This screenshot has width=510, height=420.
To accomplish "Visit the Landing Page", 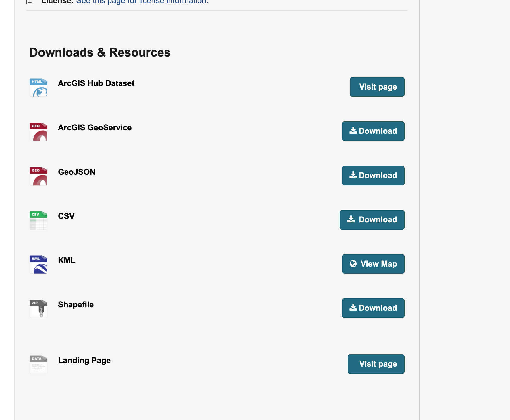I will (x=376, y=364).
